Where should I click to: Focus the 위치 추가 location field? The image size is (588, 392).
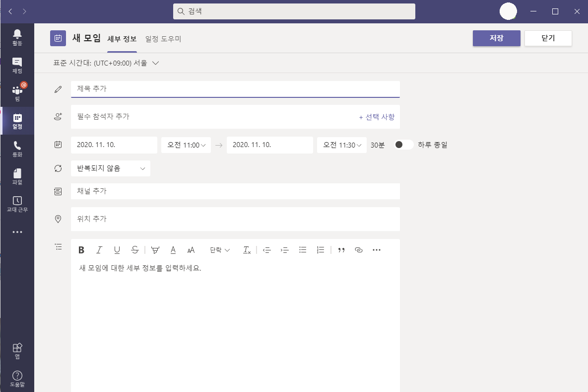[236, 219]
